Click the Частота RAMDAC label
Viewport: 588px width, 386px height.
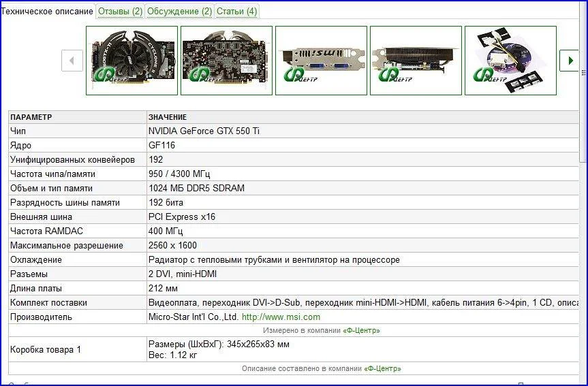click(x=46, y=231)
